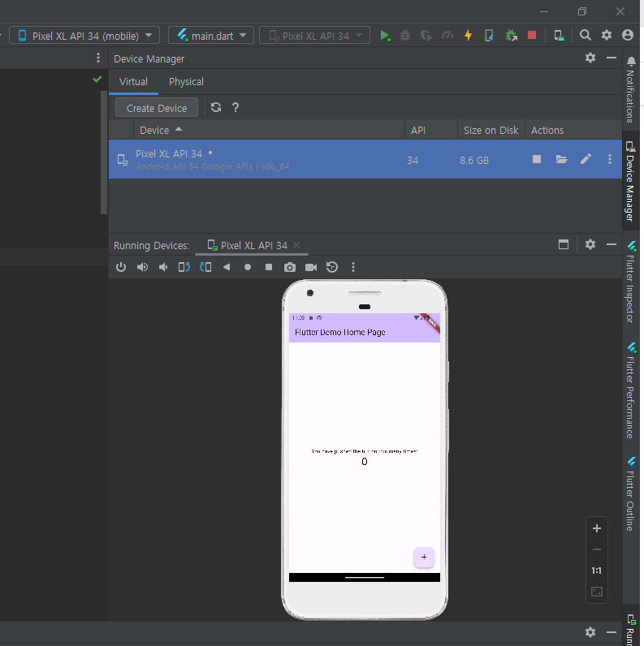Screen dimensions: 644x646
Task: Zoom in emulator display plus button
Action: (x=597, y=528)
